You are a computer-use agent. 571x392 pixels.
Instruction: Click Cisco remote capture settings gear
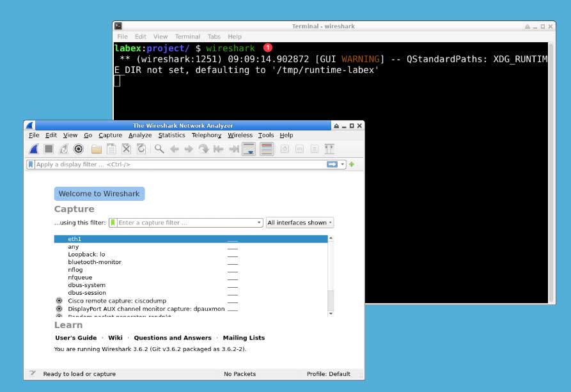59,301
